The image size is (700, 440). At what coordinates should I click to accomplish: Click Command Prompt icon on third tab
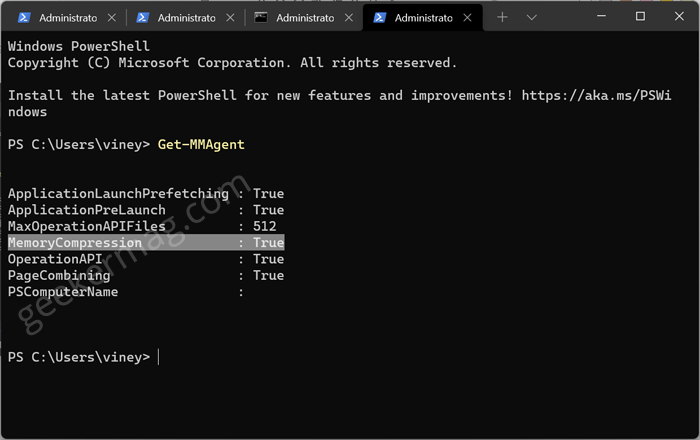pos(261,17)
